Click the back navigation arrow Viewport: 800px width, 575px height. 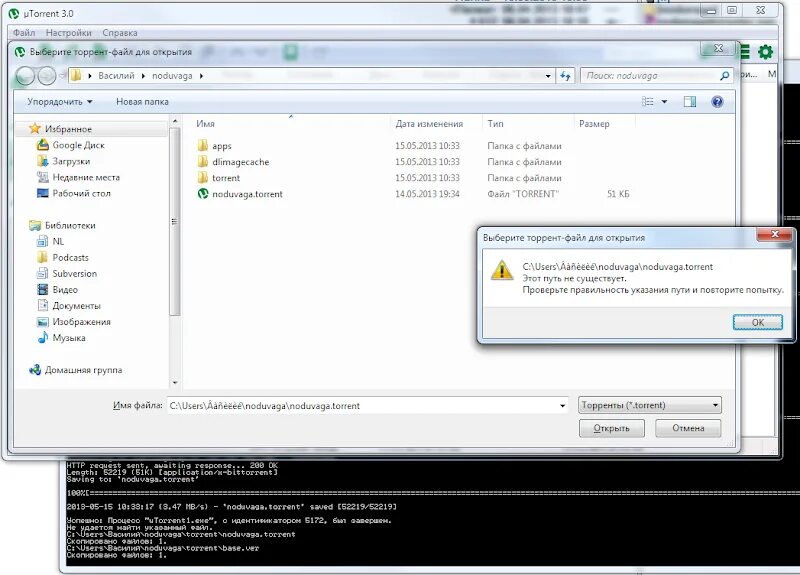[x=25, y=76]
